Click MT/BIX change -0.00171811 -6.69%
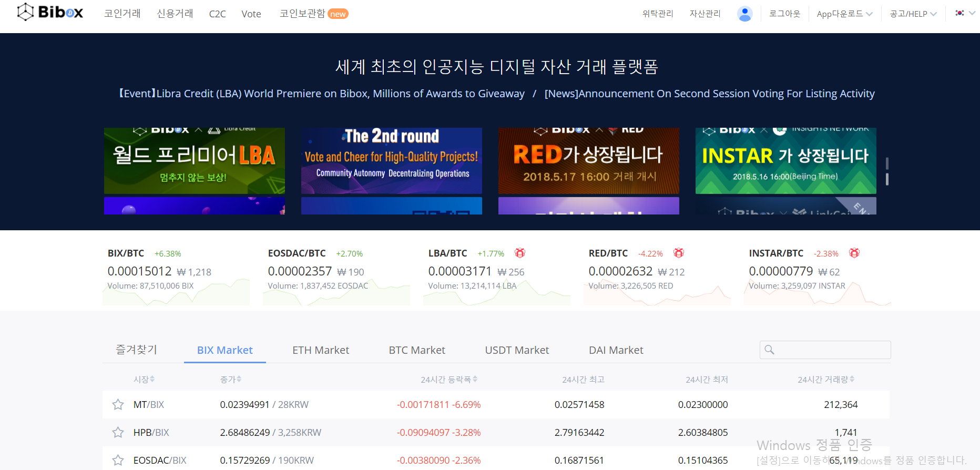 pos(439,405)
